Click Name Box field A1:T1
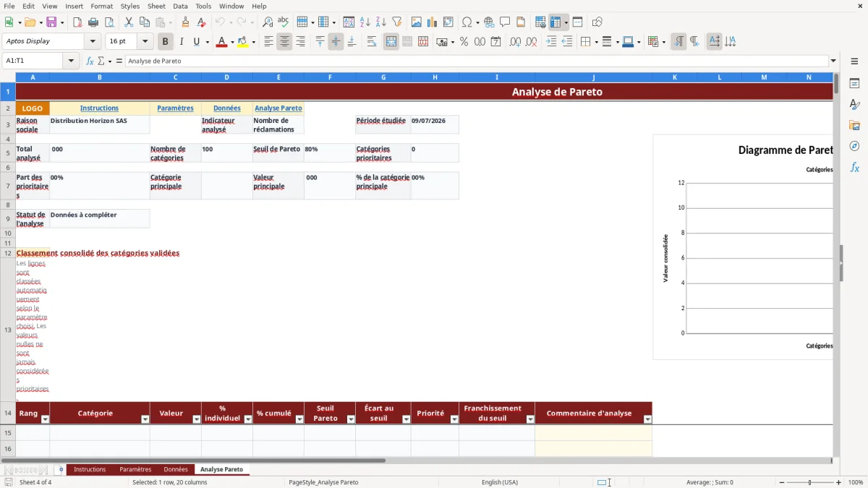 point(33,61)
